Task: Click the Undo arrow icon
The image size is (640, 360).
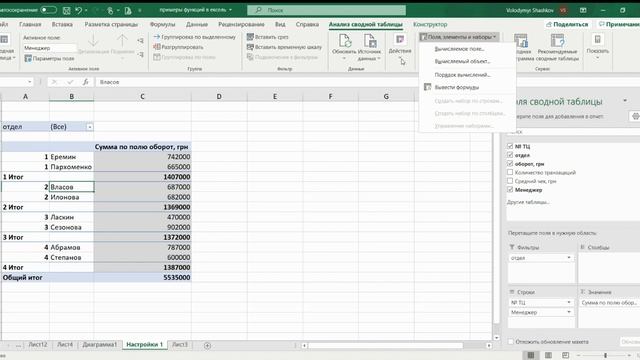Action: (x=79, y=10)
